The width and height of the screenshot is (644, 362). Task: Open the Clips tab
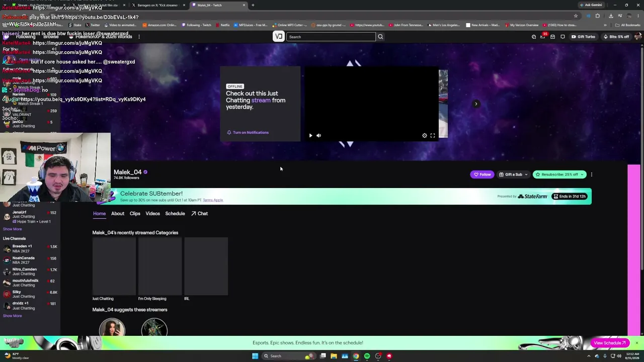tap(135, 214)
